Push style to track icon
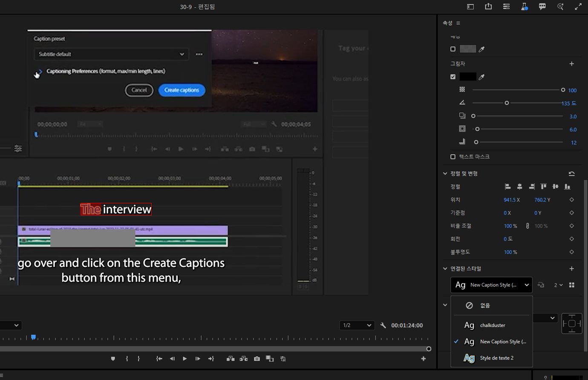Viewport: 588px width, 380px height. point(541,285)
